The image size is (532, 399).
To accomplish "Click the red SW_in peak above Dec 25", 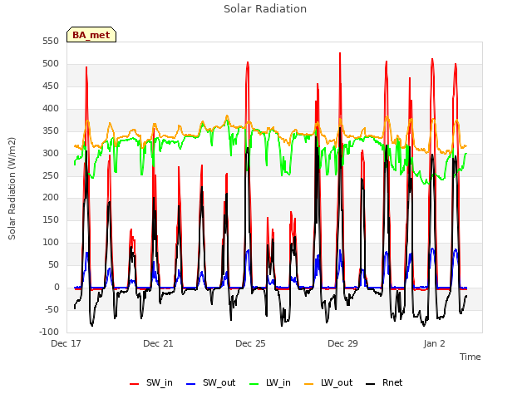I will (248, 63).
